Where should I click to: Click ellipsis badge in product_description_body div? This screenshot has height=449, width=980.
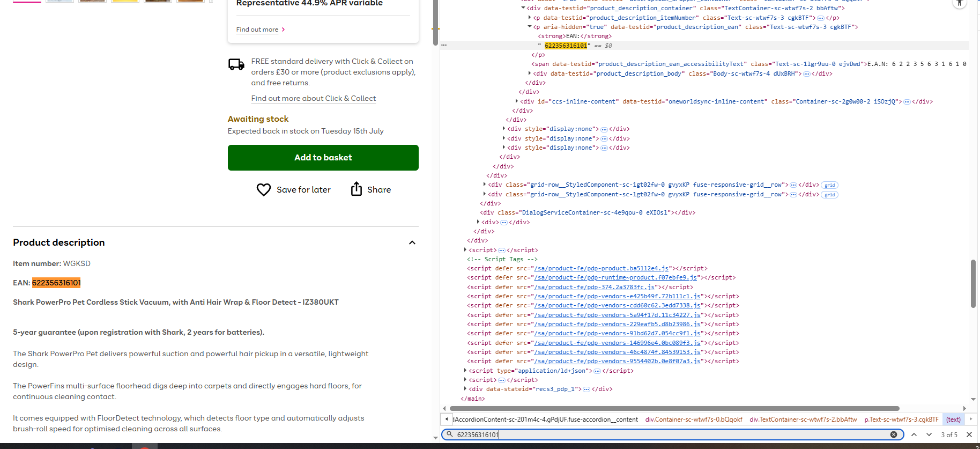807,74
